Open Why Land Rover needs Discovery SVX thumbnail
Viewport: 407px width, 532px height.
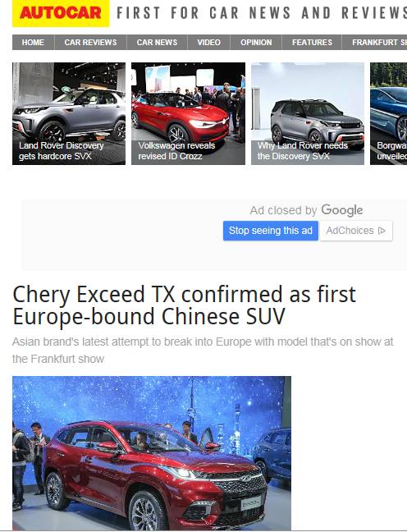point(308,113)
